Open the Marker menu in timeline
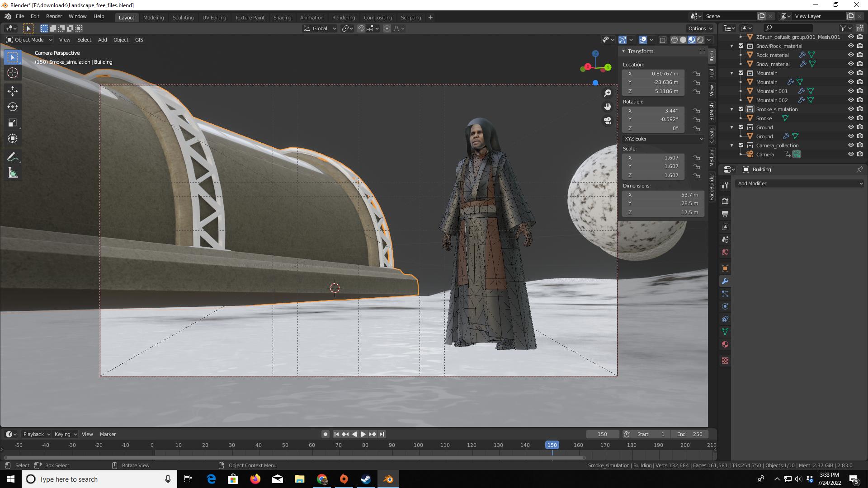Viewport: 868px width, 488px height. 108,434
